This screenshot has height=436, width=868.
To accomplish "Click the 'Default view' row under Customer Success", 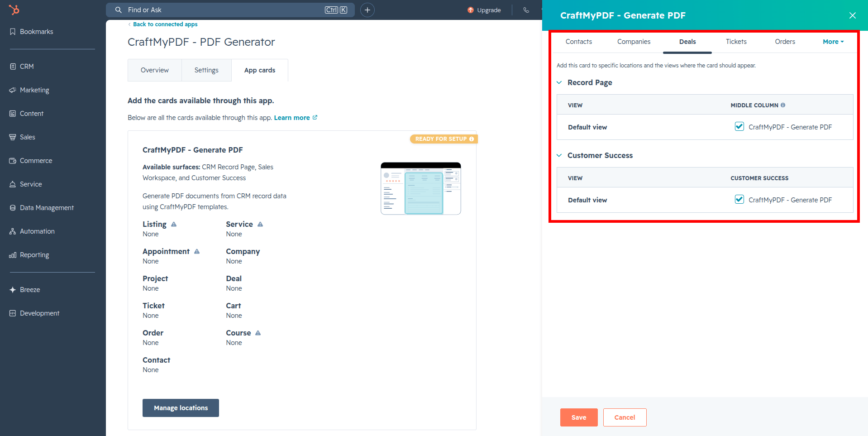I will coord(705,200).
